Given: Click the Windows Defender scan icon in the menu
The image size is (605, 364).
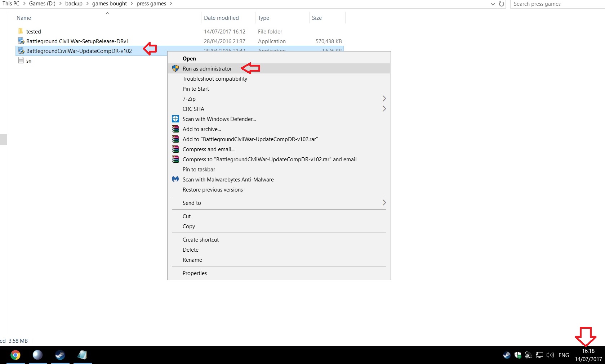Looking at the screenshot, I should click(175, 119).
